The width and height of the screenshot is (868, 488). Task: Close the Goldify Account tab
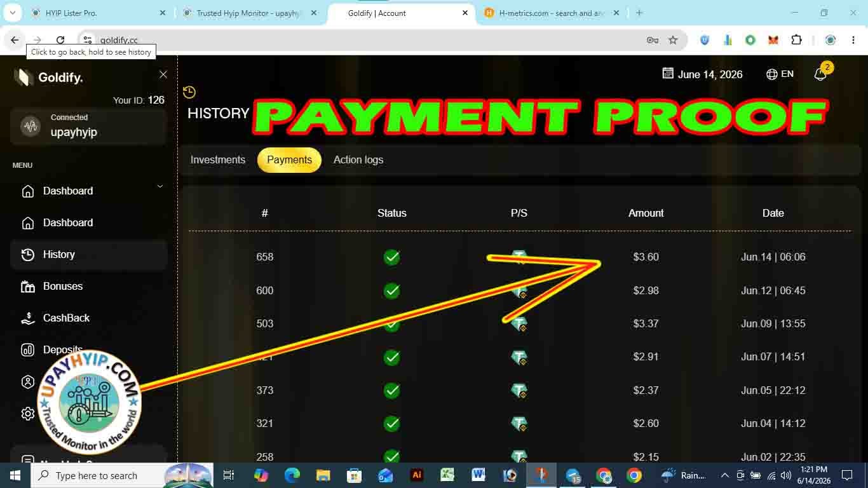(x=465, y=13)
